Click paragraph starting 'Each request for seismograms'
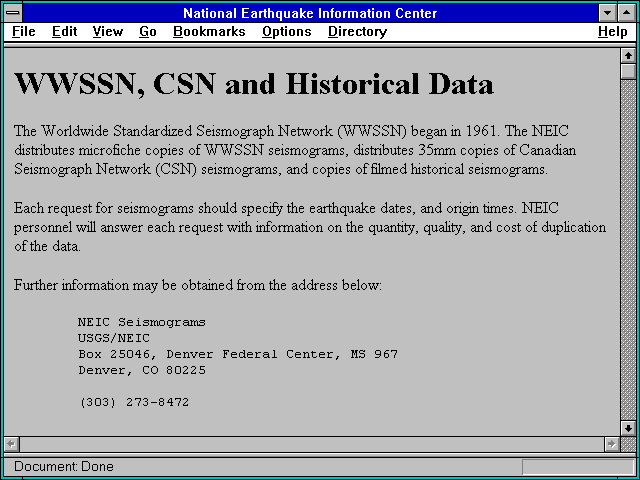 point(310,227)
